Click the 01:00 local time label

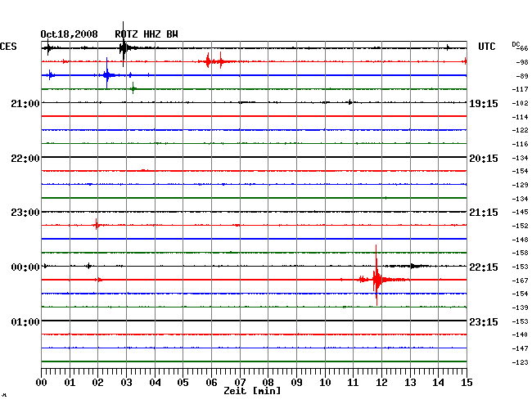pyautogui.click(x=25, y=321)
